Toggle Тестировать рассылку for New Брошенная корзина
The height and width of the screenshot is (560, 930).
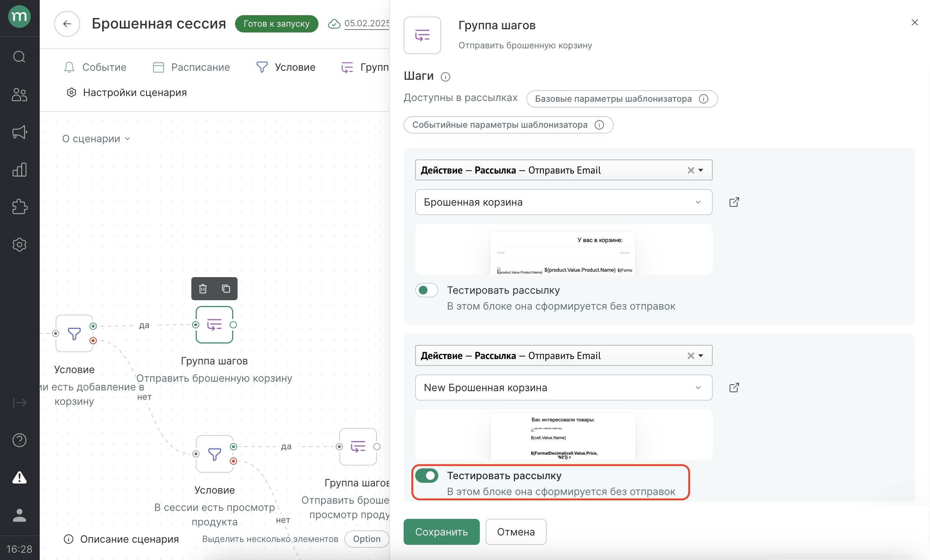tap(426, 476)
